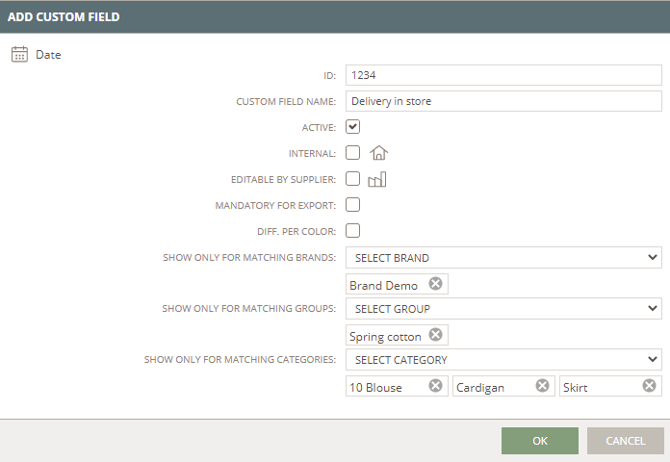670x462 pixels.
Task: Uncheck the Active checkbox
Action: click(x=353, y=127)
